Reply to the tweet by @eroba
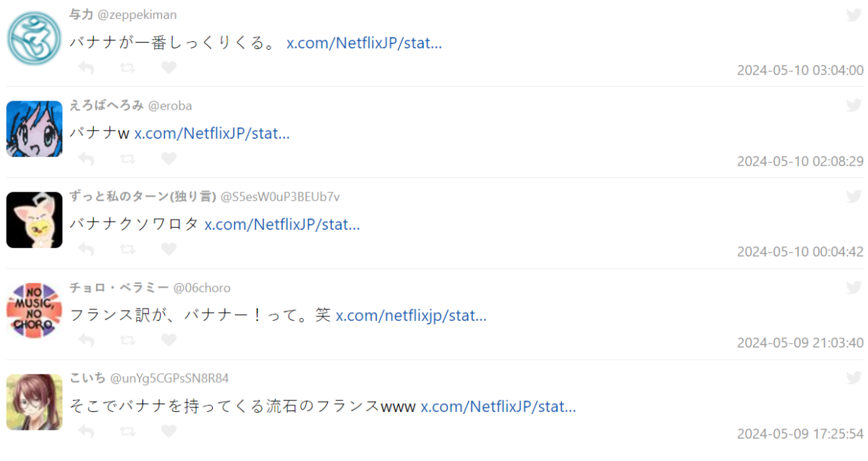The image size is (868, 461). tap(86, 158)
